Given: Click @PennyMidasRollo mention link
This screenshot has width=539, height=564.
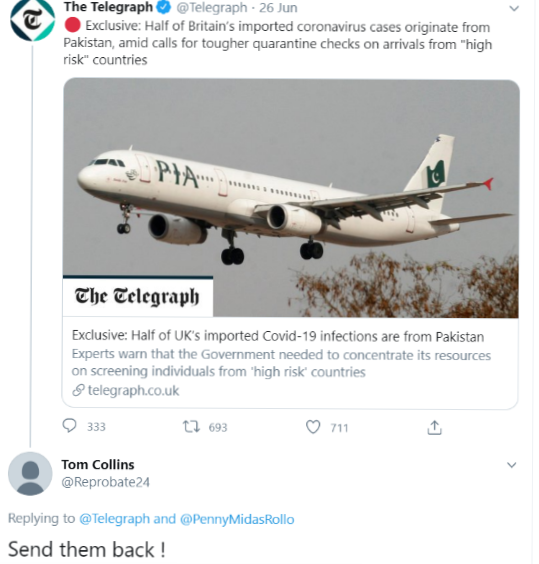Looking at the screenshot, I should tap(237, 519).
